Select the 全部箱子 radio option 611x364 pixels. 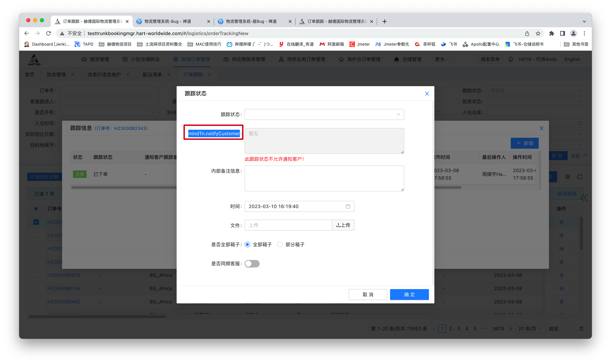[x=248, y=244]
